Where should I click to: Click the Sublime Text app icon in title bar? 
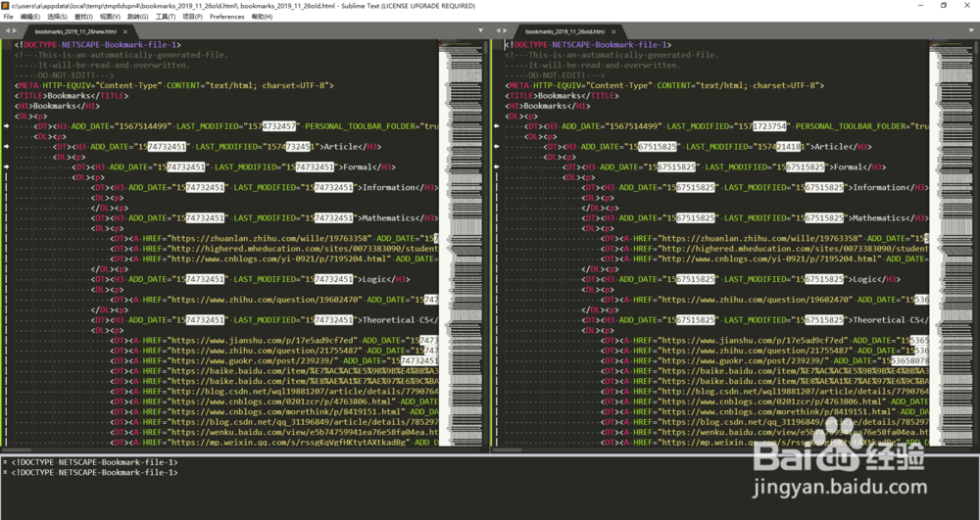[x=5, y=6]
